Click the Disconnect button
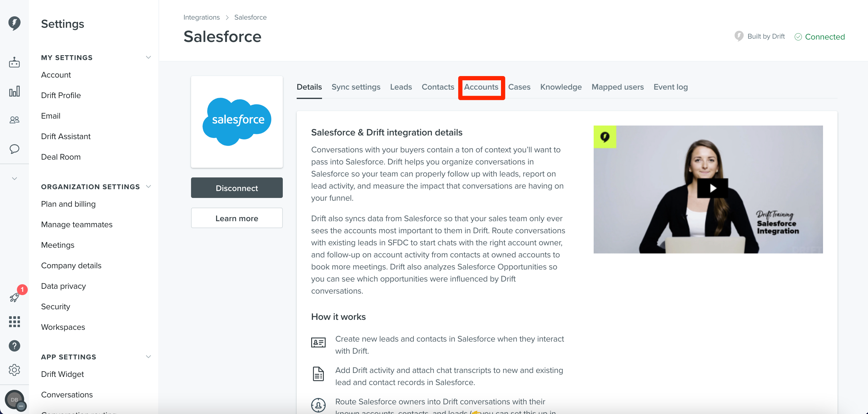 point(237,188)
